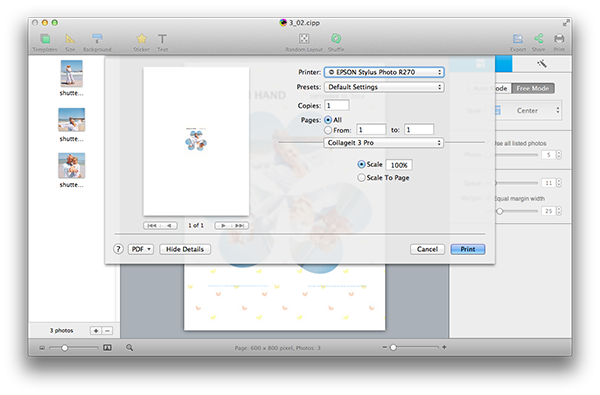
Task: Click the large thumbnail size icon
Action: [108, 348]
